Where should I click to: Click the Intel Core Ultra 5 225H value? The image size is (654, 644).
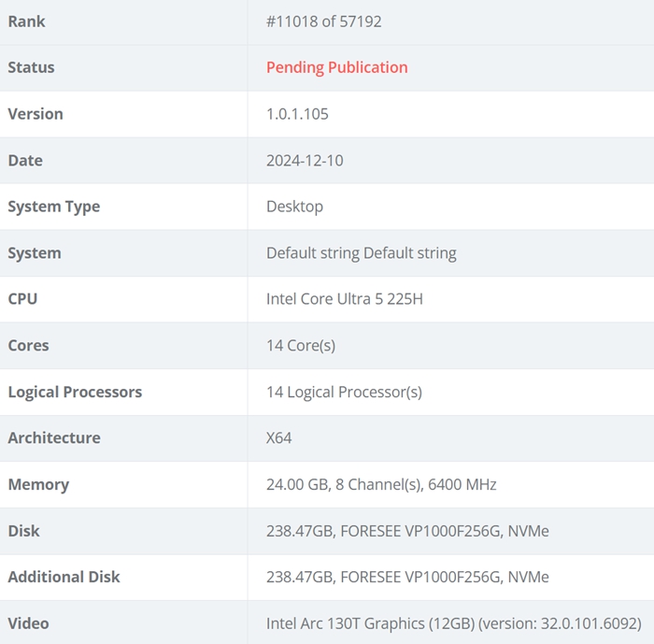(x=344, y=299)
